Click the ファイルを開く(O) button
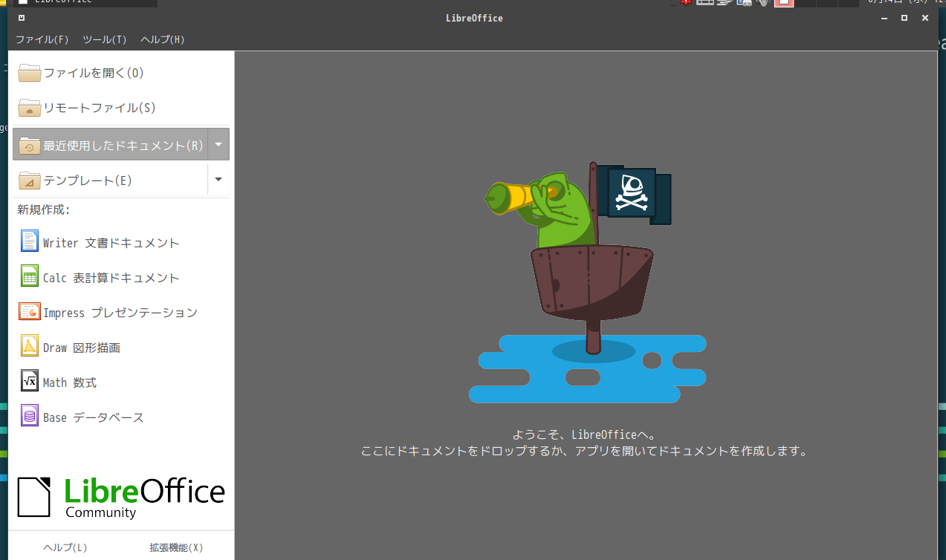946x560 pixels. (x=121, y=73)
